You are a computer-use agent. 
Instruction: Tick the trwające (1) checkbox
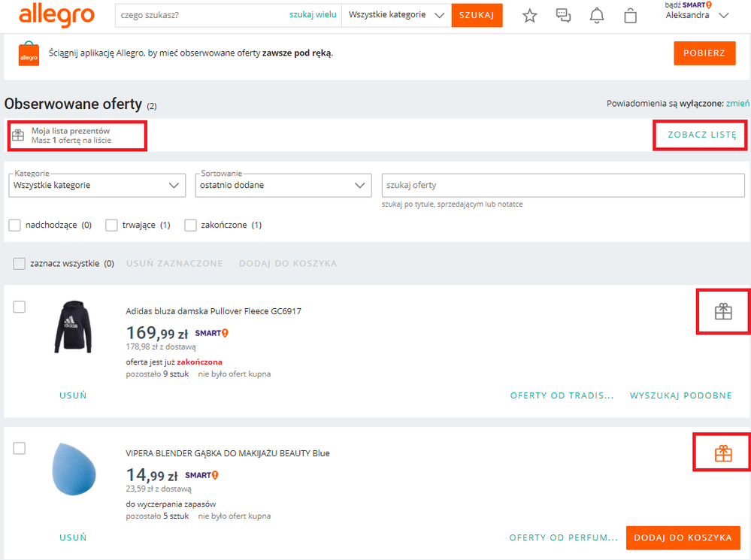point(111,226)
